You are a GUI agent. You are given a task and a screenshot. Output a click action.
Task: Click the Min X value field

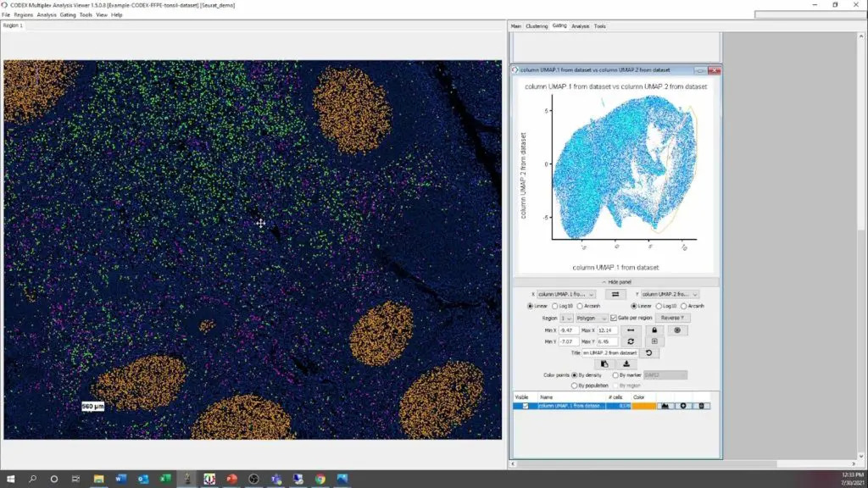569,330
